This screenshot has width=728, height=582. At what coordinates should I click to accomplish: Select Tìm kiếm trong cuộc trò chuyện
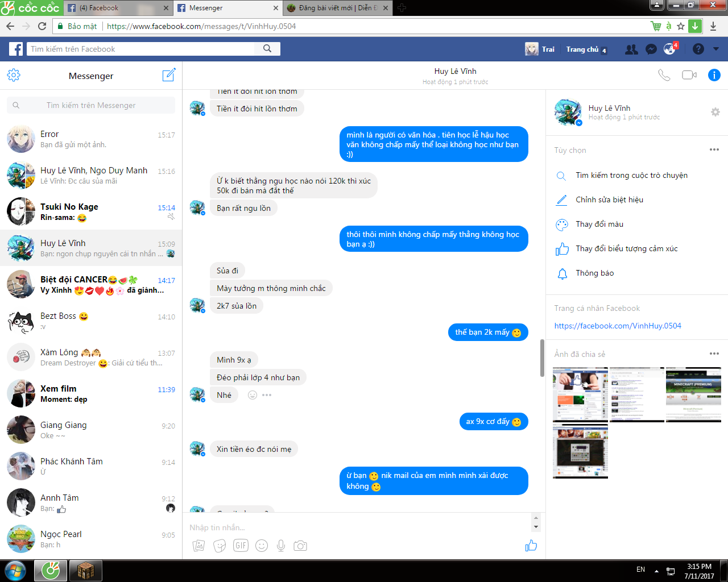pos(632,175)
